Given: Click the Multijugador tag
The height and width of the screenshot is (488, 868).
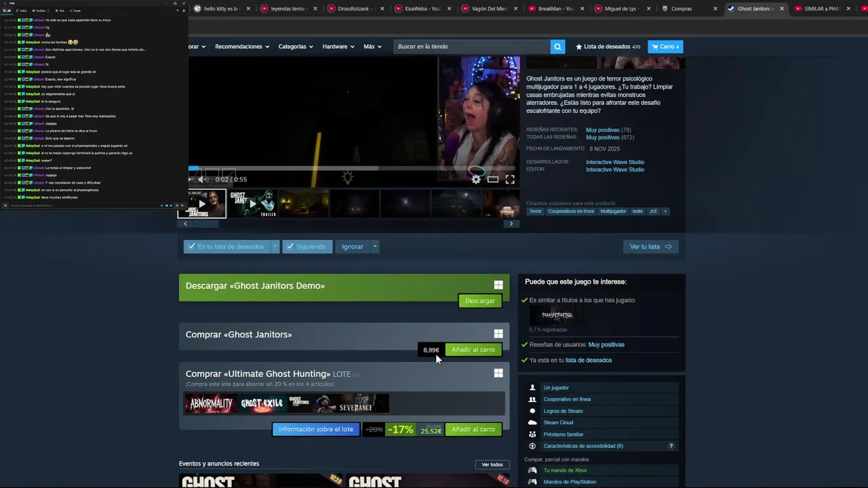Looking at the screenshot, I should point(613,211).
